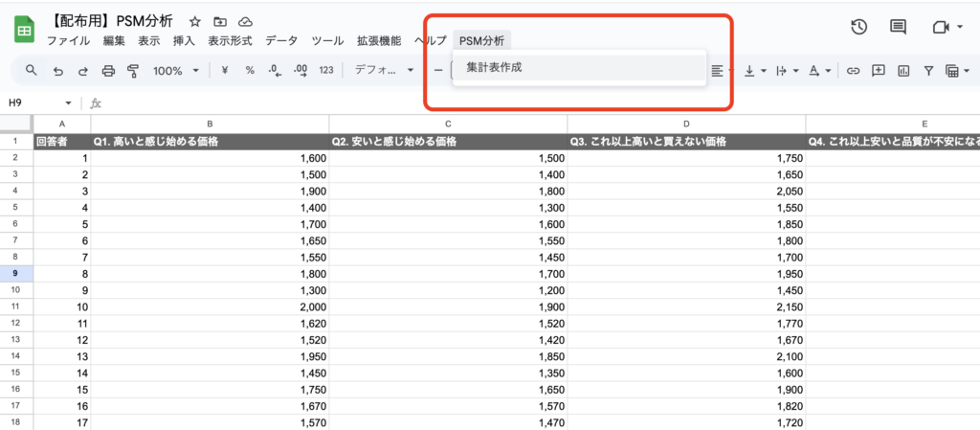Image resolution: width=980 pixels, height=430 pixels.
Task: Select the paint format roller tool
Action: click(x=133, y=71)
